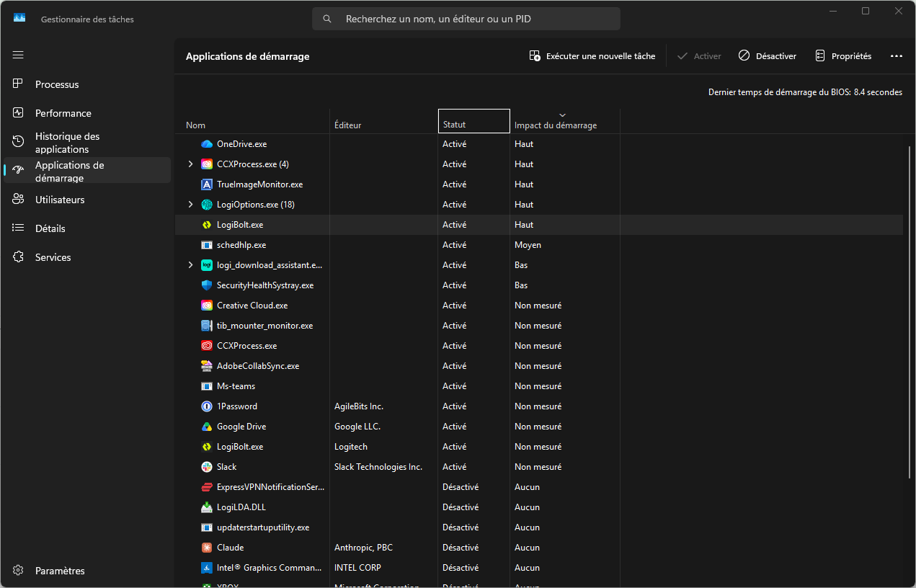Click the Anthropic, PBC publisher cell

[x=363, y=548]
